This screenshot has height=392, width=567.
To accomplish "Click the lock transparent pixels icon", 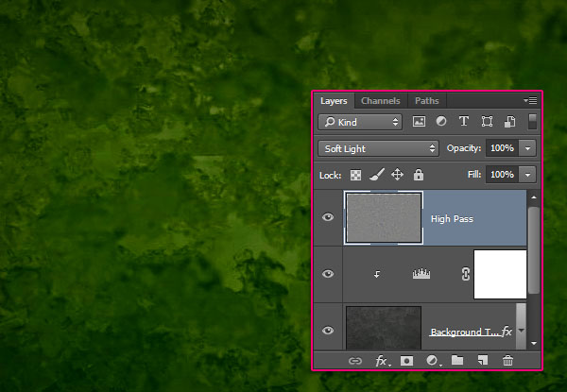I will point(355,175).
